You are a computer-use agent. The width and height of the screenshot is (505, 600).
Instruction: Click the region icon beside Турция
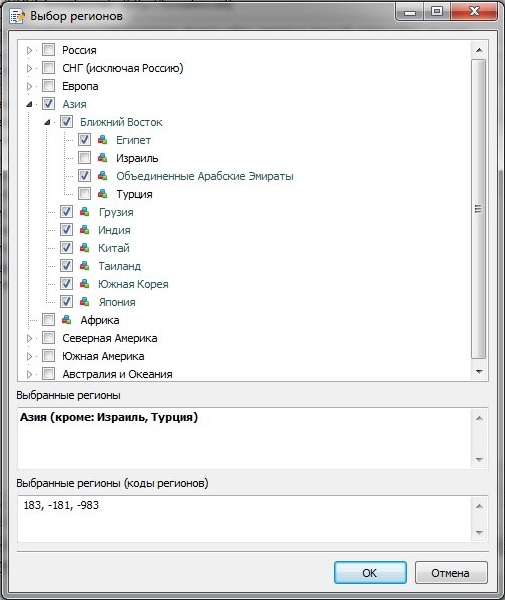102,194
